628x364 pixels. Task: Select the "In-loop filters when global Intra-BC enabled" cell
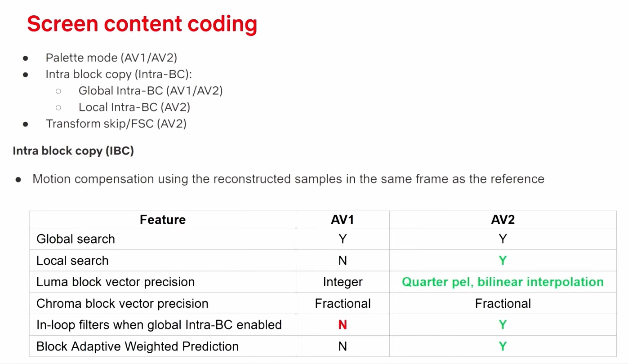(159, 325)
